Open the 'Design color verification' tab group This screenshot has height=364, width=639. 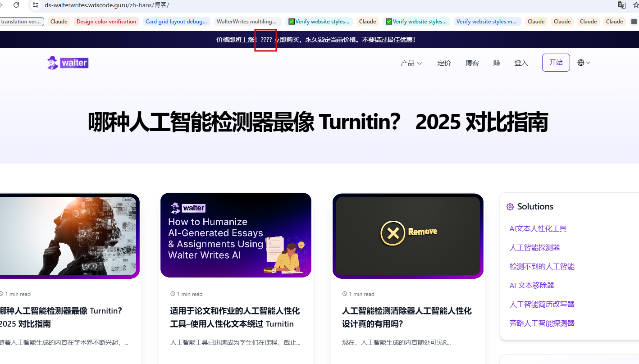point(106,22)
